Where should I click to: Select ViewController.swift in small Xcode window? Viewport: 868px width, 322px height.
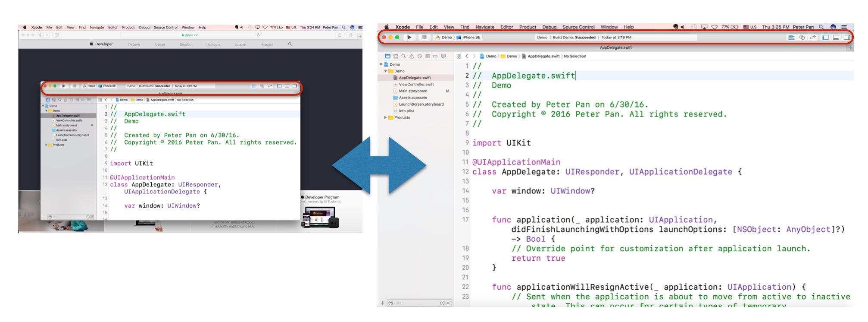[x=69, y=120]
